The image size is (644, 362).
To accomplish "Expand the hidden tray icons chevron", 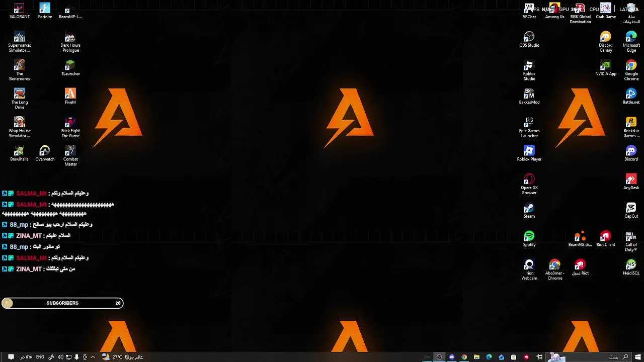I will click(x=93, y=357).
